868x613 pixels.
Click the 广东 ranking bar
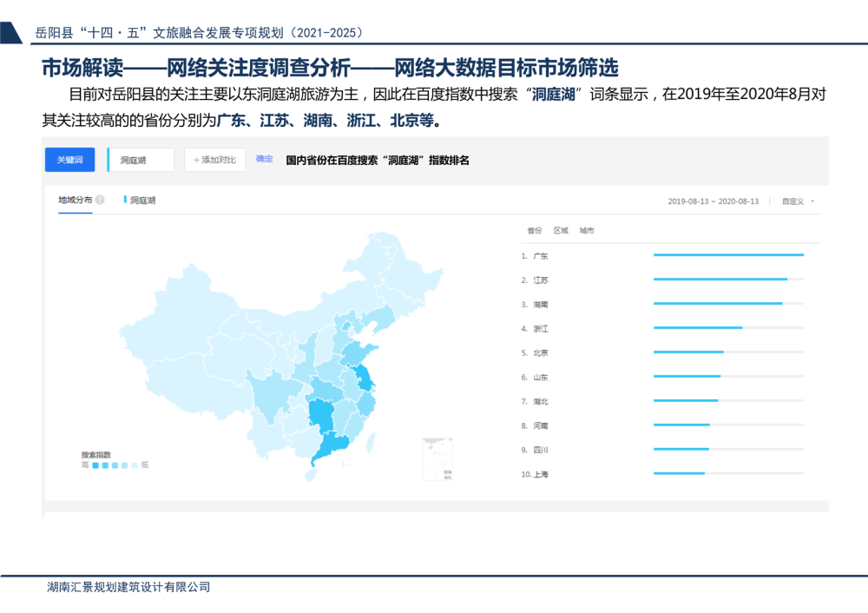(x=727, y=255)
